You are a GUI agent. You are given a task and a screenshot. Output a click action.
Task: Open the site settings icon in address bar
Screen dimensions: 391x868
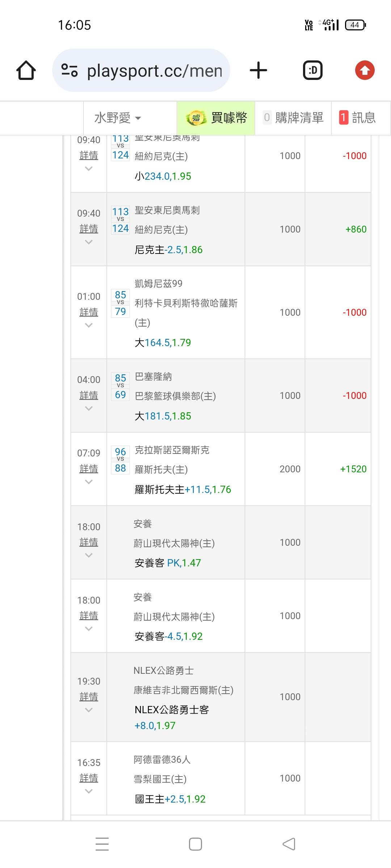click(x=70, y=70)
